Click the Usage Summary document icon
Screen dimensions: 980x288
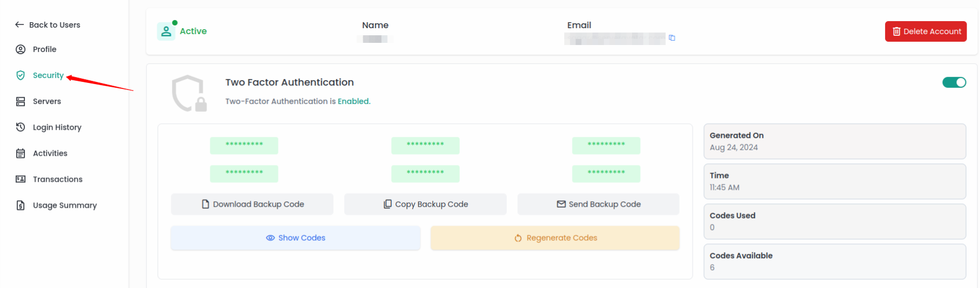(21, 206)
